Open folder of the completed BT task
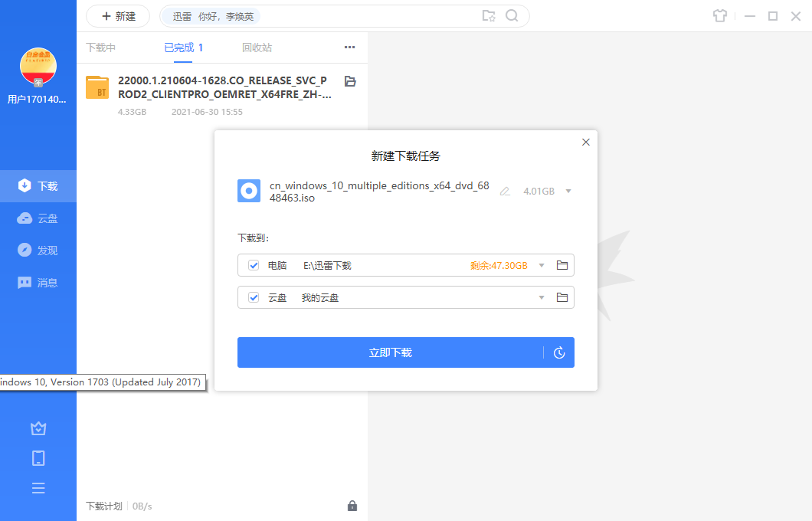The height and width of the screenshot is (521, 812). click(351, 80)
